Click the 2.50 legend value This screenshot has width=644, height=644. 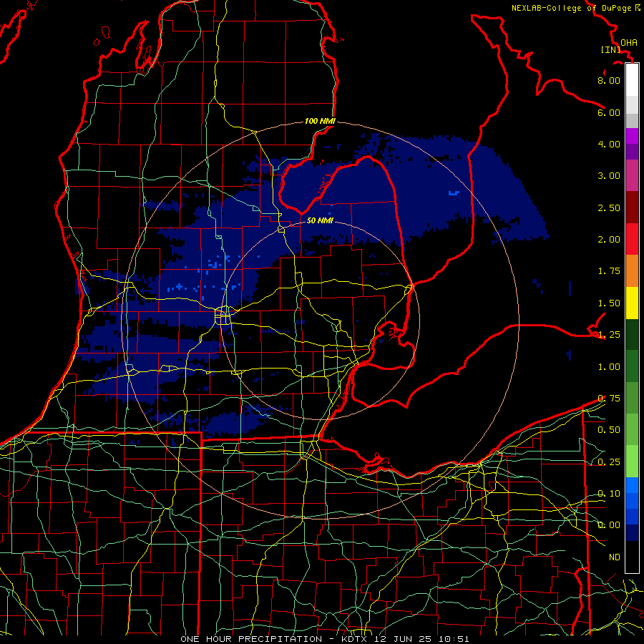click(609, 208)
